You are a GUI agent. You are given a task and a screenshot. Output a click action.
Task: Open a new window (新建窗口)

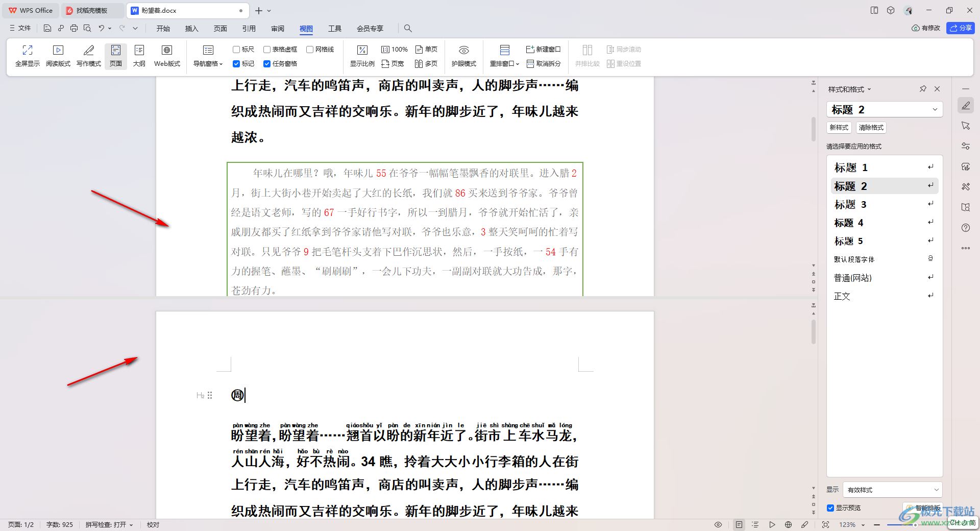coord(543,50)
